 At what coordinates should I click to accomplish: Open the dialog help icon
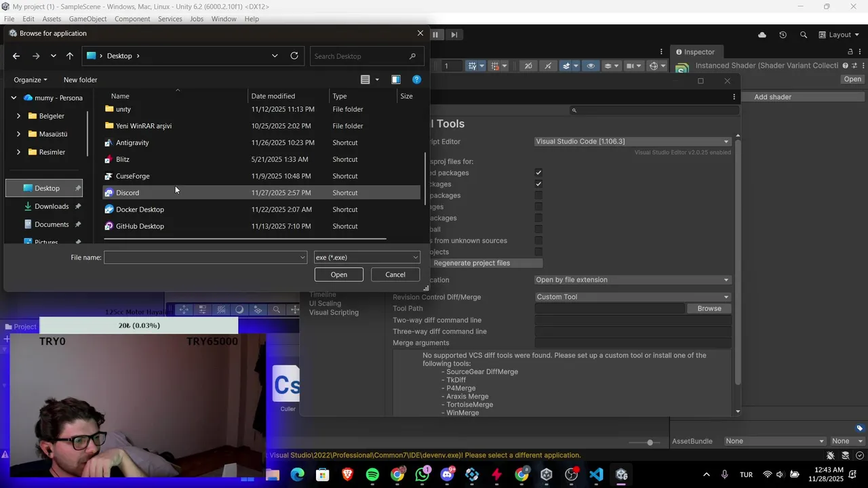tap(416, 79)
